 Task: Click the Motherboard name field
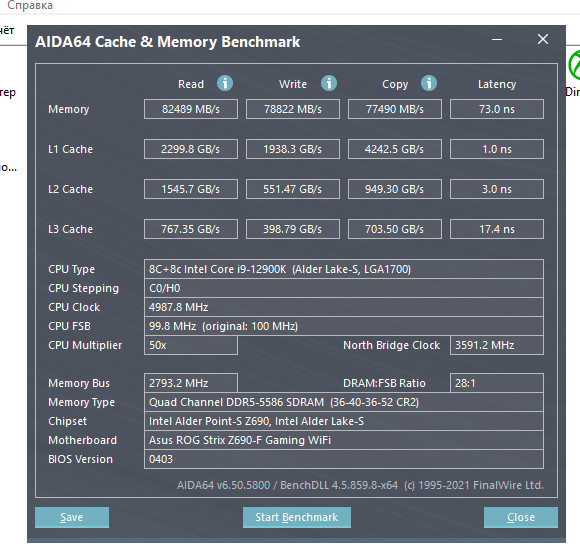tap(344, 440)
